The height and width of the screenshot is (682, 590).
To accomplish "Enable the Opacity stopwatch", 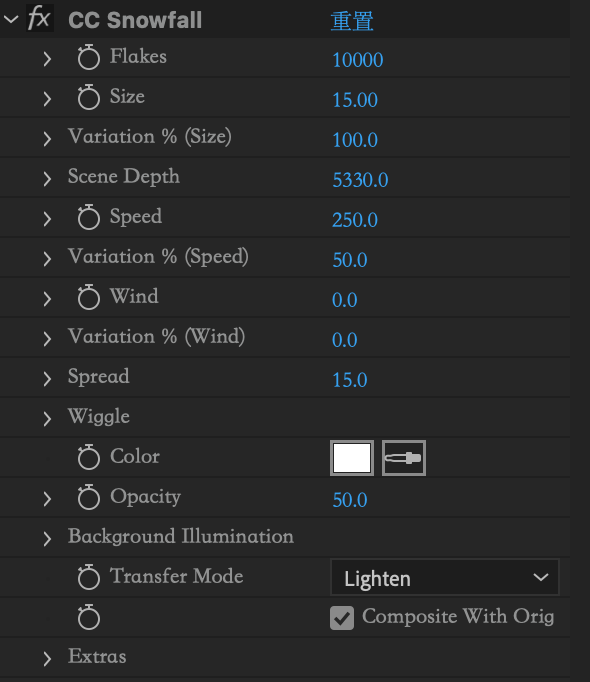I will pyautogui.click(x=89, y=497).
